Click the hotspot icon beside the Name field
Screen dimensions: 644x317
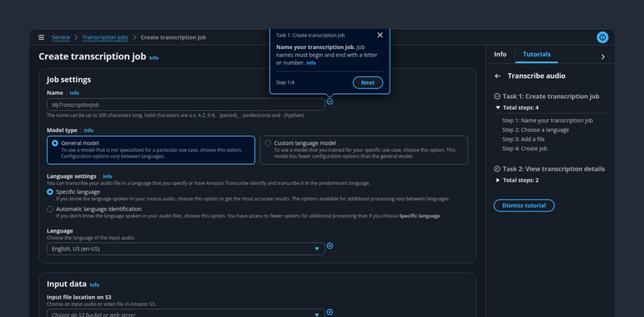pyautogui.click(x=330, y=101)
